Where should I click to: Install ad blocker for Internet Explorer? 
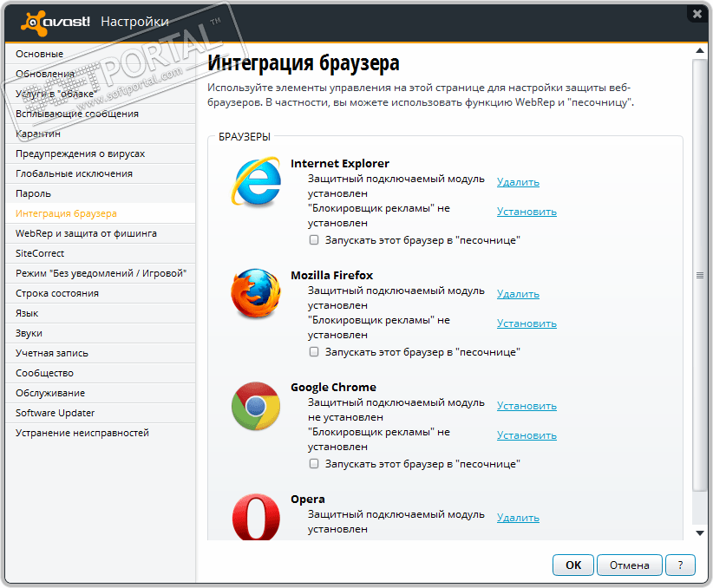[527, 212]
